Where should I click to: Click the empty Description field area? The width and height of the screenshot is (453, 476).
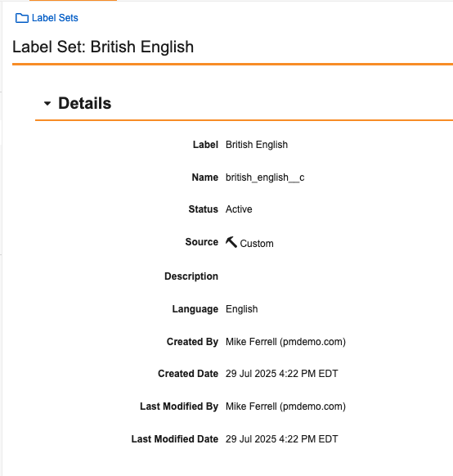click(x=303, y=276)
